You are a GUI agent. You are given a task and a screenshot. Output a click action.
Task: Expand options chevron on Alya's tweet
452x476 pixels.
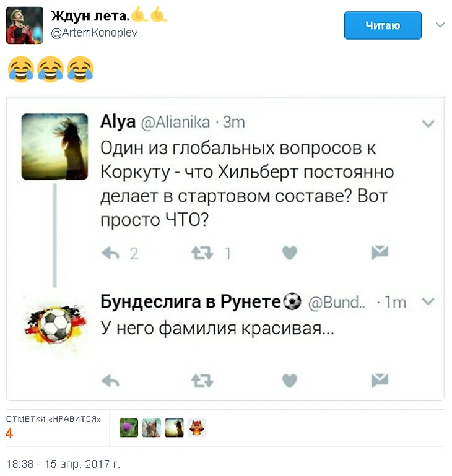[428, 124]
